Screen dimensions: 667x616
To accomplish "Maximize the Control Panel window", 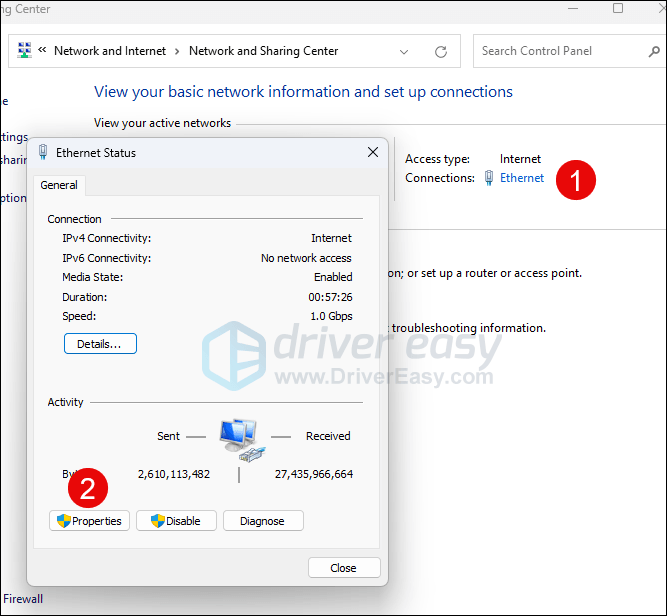I will [618, 9].
